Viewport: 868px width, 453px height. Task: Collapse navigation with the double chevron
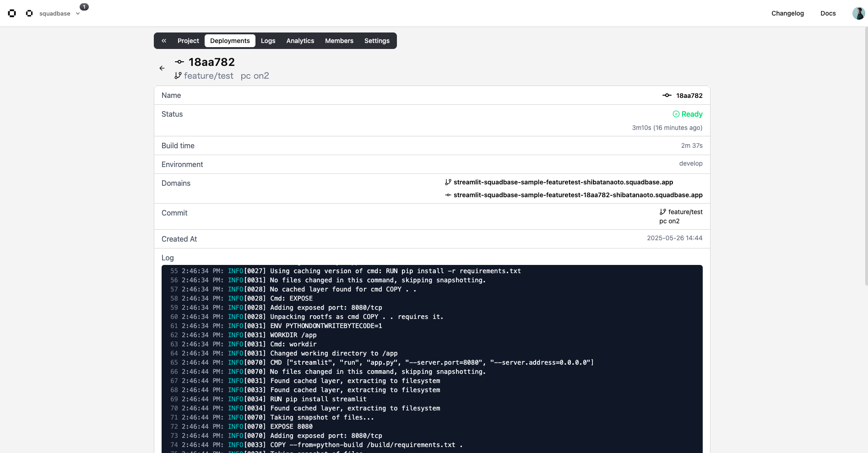pyautogui.click(x=164, y=41)
